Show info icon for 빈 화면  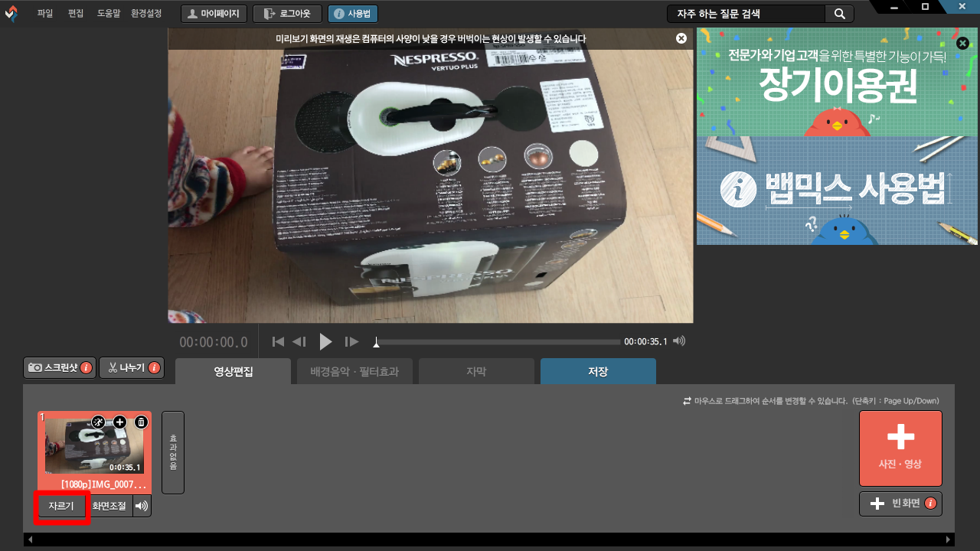coord(931,504)
